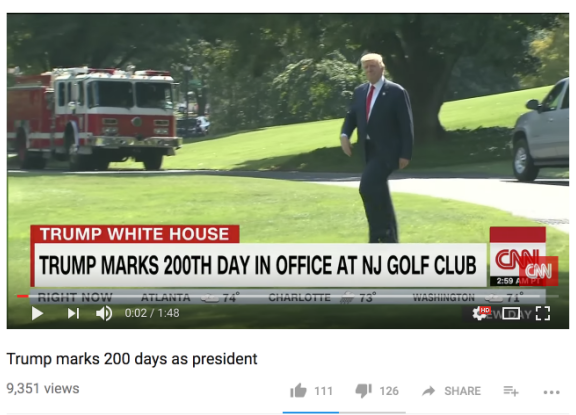The height and width of the screenshot is (415, 576).
Task: Open the more actions ellipsis menu
Action: click(x=551, y=392)
